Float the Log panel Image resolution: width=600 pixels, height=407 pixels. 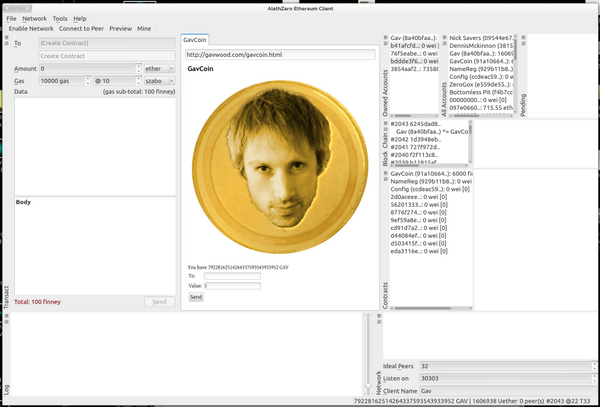pyautogui.click(x=7, y=322)
